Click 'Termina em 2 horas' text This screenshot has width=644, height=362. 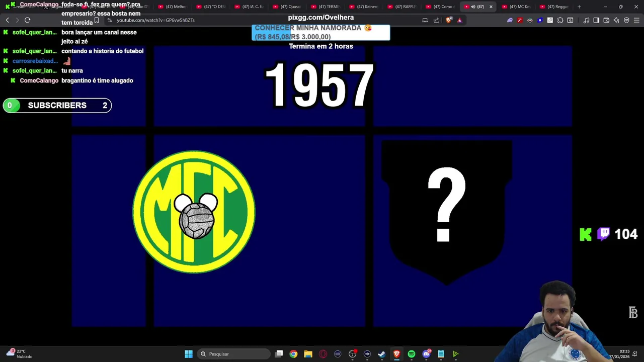point(320,46)
